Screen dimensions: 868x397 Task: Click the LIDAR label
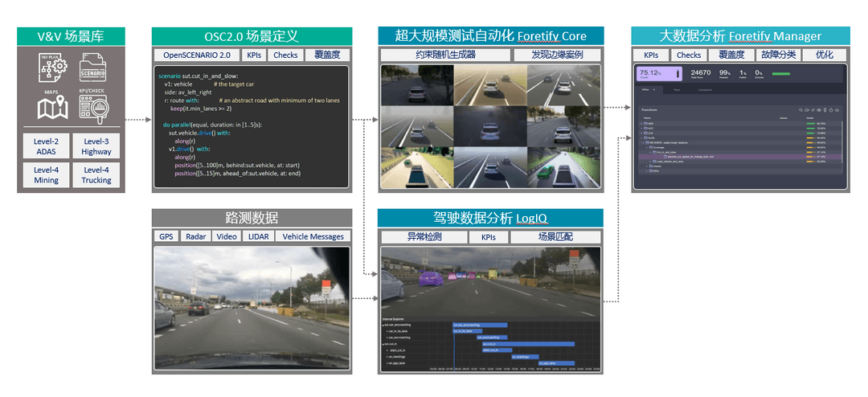[257, 236]
